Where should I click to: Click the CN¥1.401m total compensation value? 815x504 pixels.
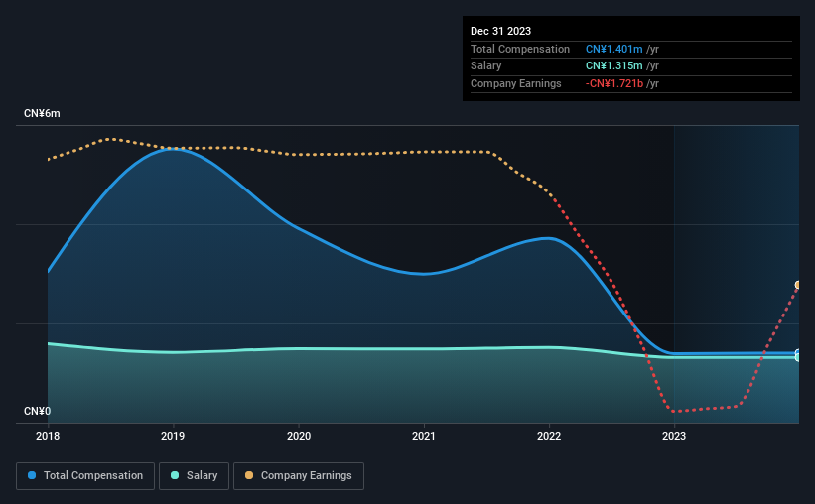tap(613, 49)
